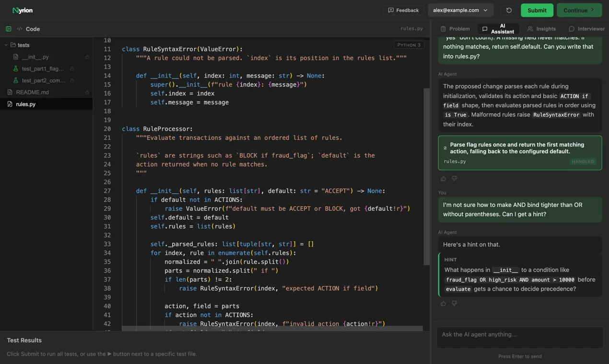Open the alex@example.com account dropdown
609x364 pixels.
coord(460,10)
